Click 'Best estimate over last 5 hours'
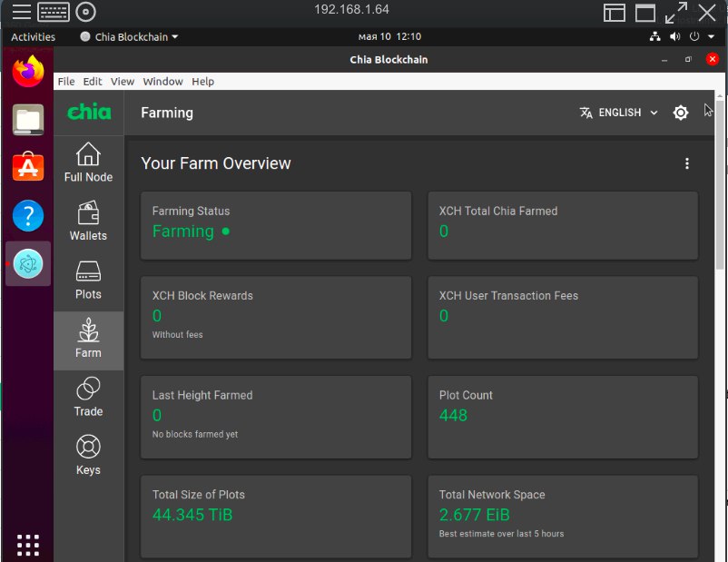 (501, 534)
